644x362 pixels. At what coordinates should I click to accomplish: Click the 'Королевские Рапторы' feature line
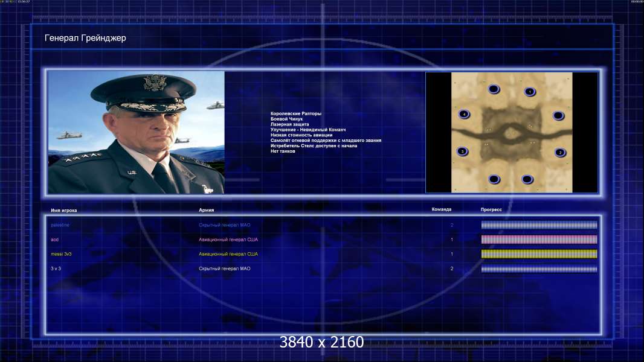(295, 113)
